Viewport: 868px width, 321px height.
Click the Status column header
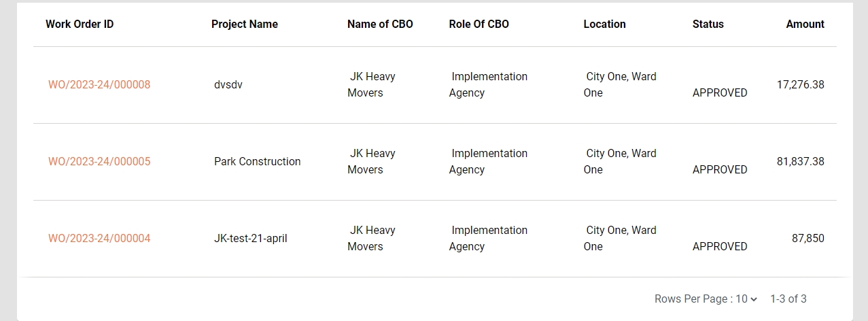click(708, 24)
